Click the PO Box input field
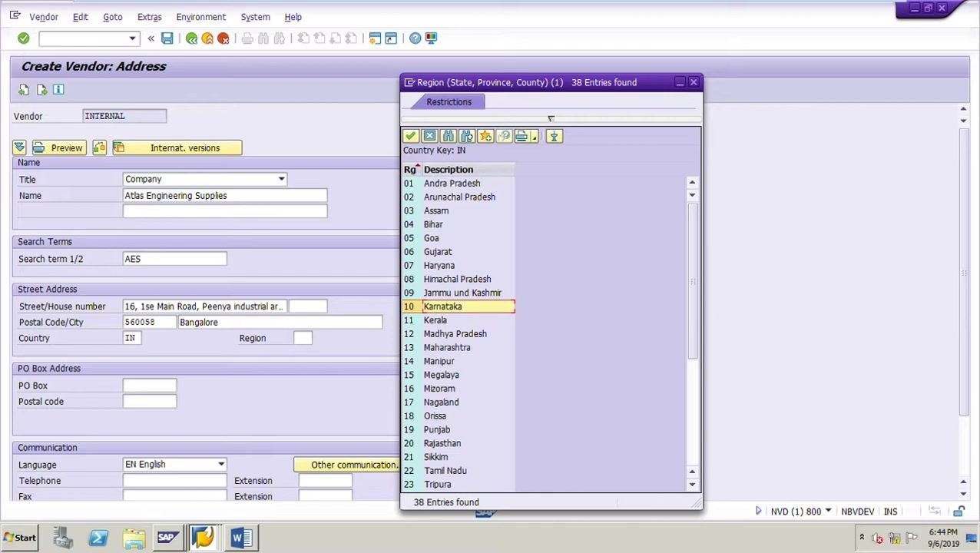Screen dimensions: 980x553 pos(150,386)
